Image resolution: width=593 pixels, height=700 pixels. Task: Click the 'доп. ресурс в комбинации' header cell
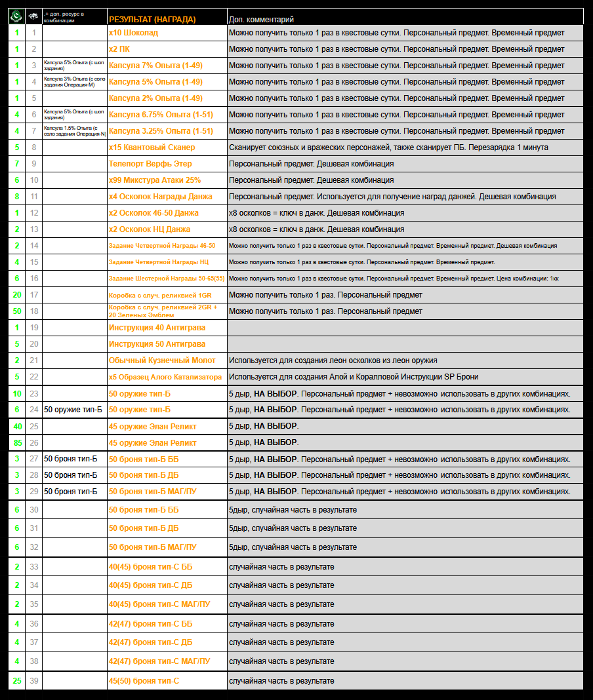coord(74,16)
